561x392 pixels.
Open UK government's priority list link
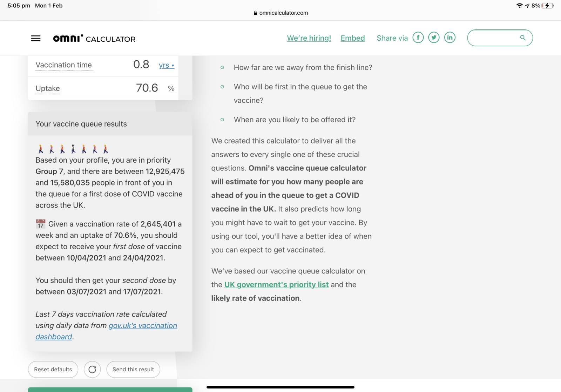276,285
